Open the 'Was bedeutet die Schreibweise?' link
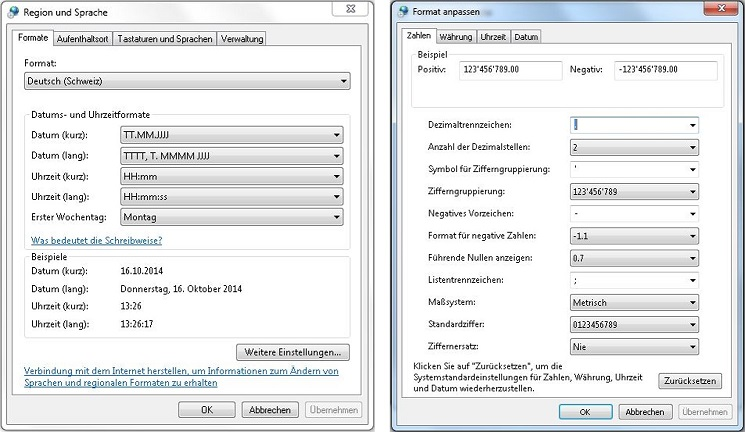This screenshot has width=745, height=432. [96, 240]
